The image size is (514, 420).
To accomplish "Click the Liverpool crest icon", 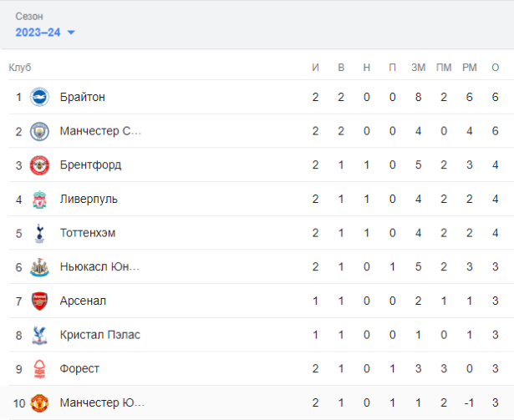I will coord(39,199).
